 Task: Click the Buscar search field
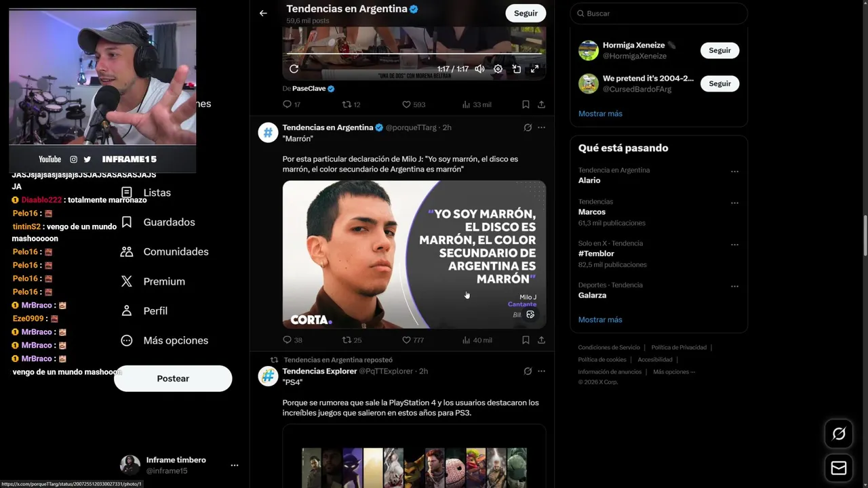(x=658, y=13)
